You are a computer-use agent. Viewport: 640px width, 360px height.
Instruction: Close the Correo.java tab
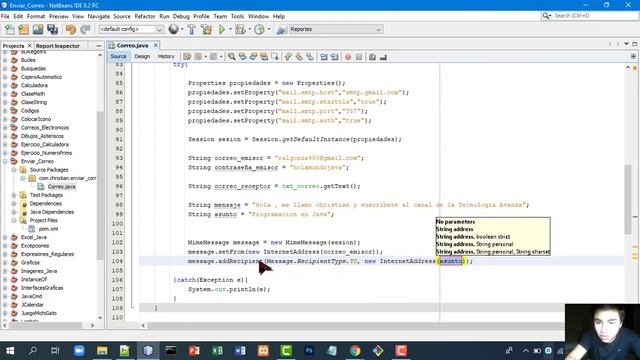coord(156,45)
